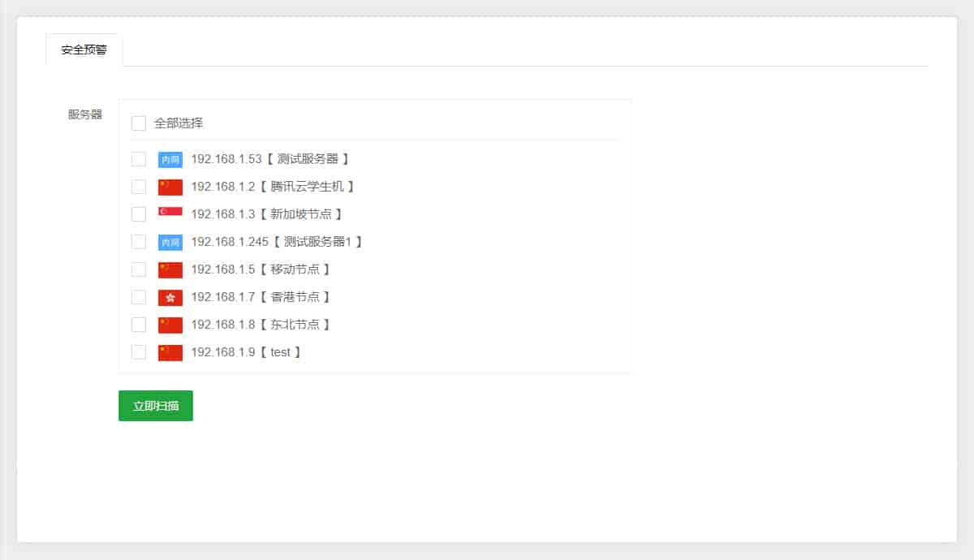
Task: Click the Singapore flag icon for 新加坡节点
Action: coord(170,213)
